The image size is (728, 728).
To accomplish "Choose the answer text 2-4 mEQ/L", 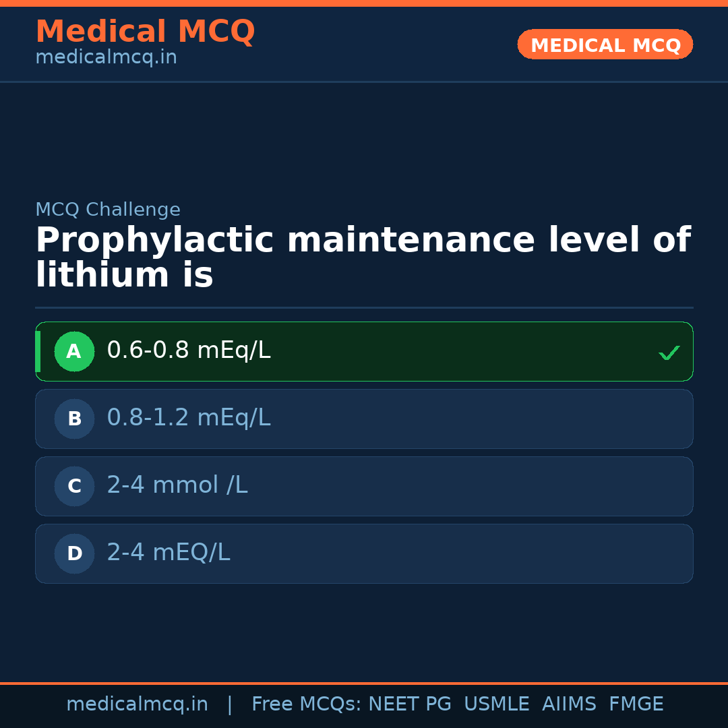I will pos(169,553).
